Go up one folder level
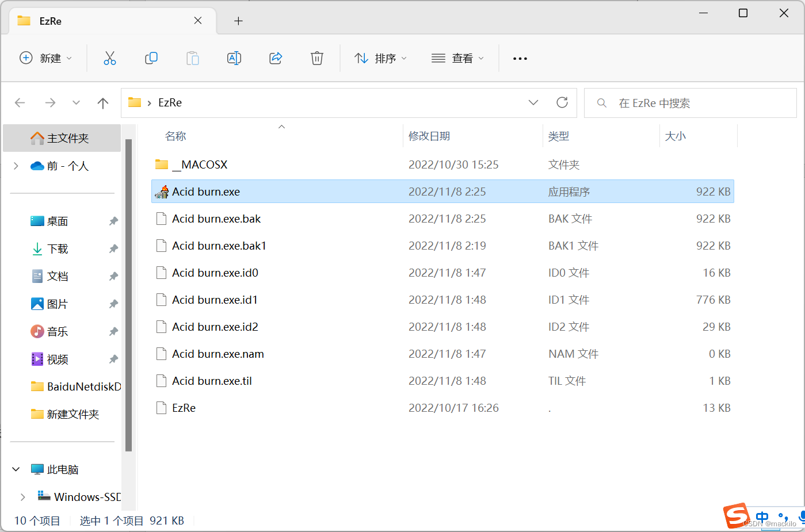805x532 pixels. coord(103,103)
